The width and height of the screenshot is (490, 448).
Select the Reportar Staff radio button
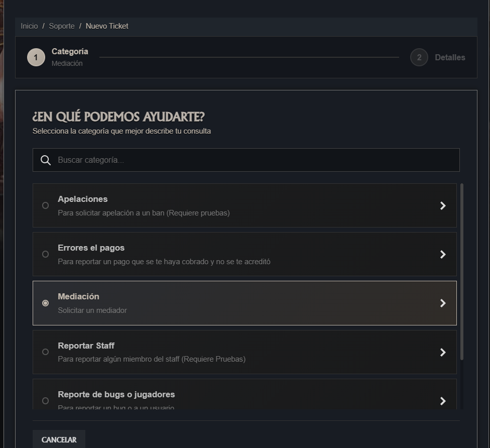coord(45,352)
